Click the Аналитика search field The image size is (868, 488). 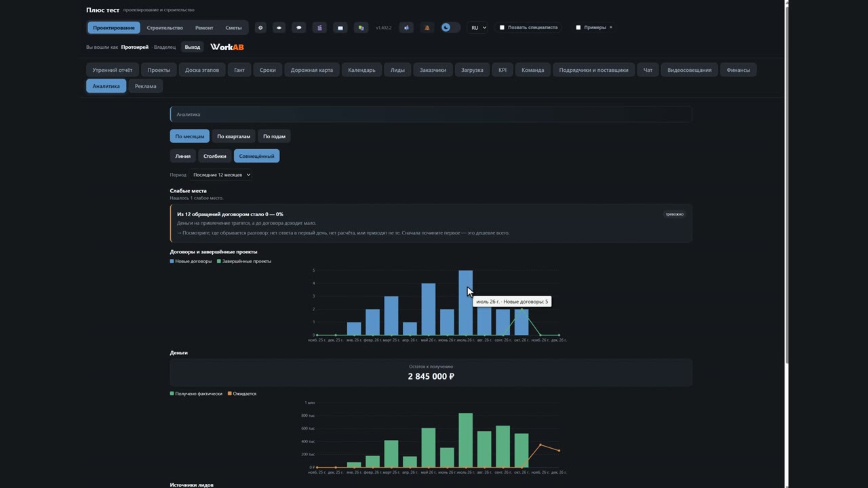[x=431, y=114]
